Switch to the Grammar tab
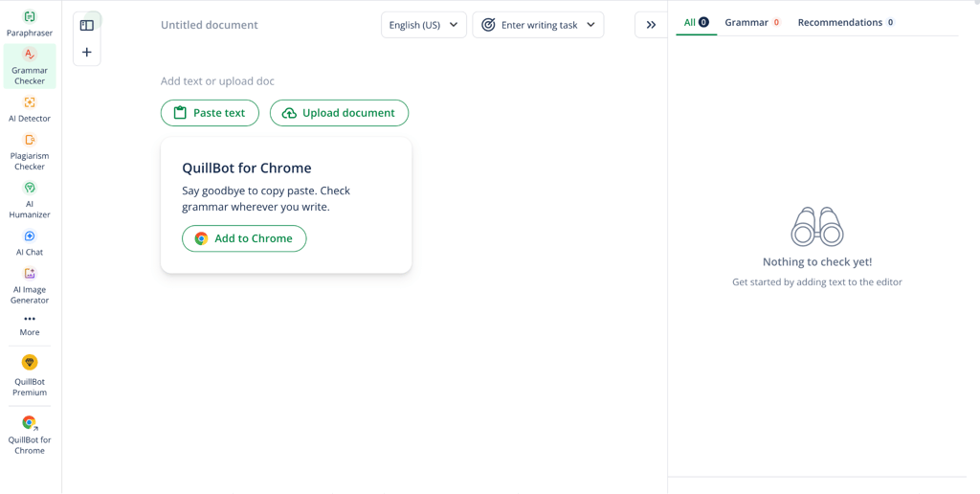This screenshot has height=494, width=980. (x=752, y=23)
